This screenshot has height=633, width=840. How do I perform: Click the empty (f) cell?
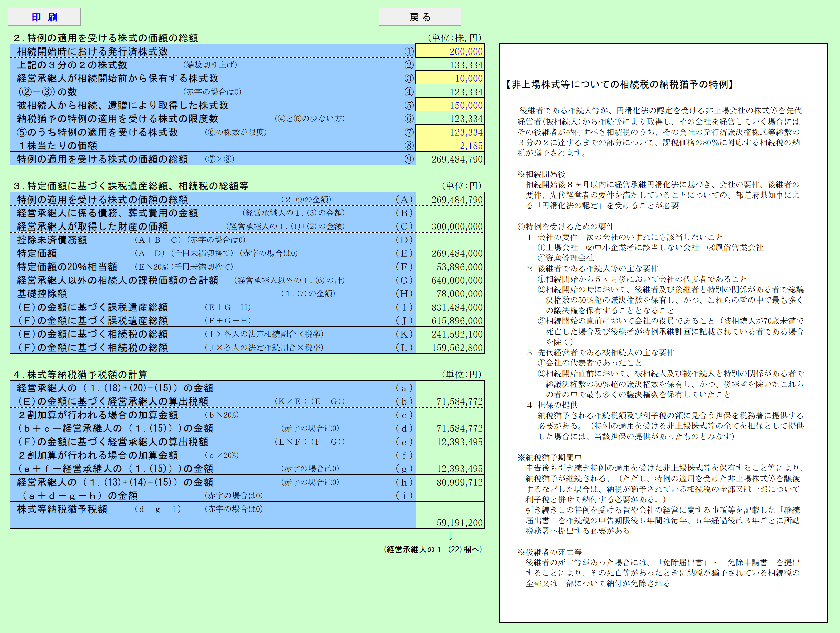click(x=450, y=455)
